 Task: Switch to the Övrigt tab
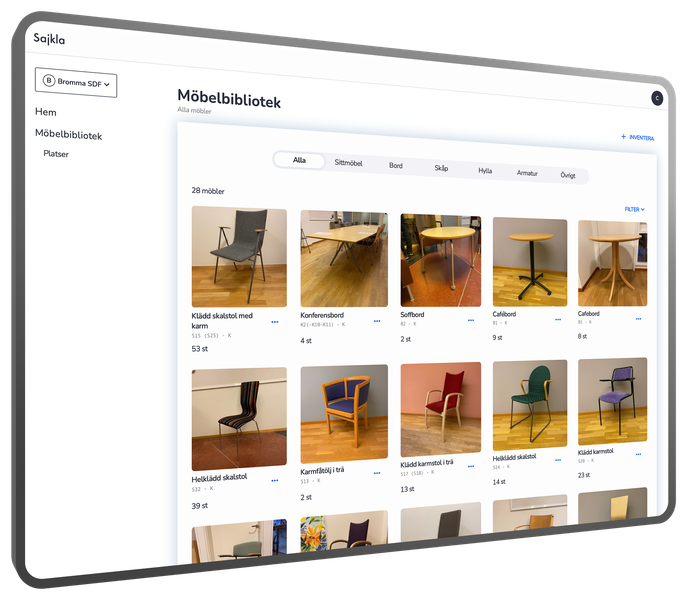[x=568, y=175]
